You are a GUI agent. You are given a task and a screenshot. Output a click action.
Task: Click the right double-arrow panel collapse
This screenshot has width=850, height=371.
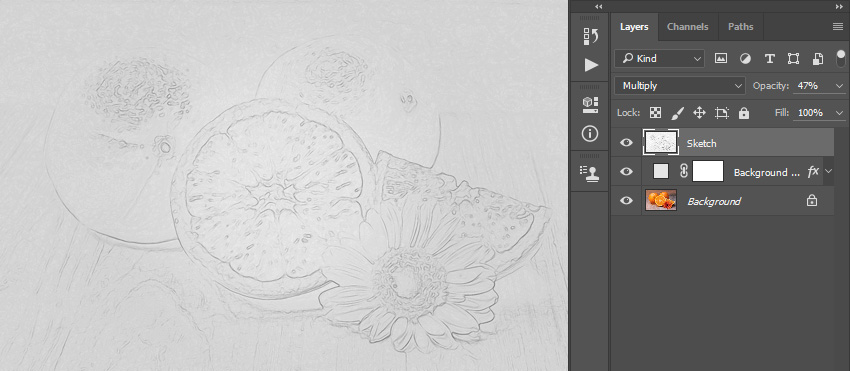pyautogui.click(x=840, y=6)
